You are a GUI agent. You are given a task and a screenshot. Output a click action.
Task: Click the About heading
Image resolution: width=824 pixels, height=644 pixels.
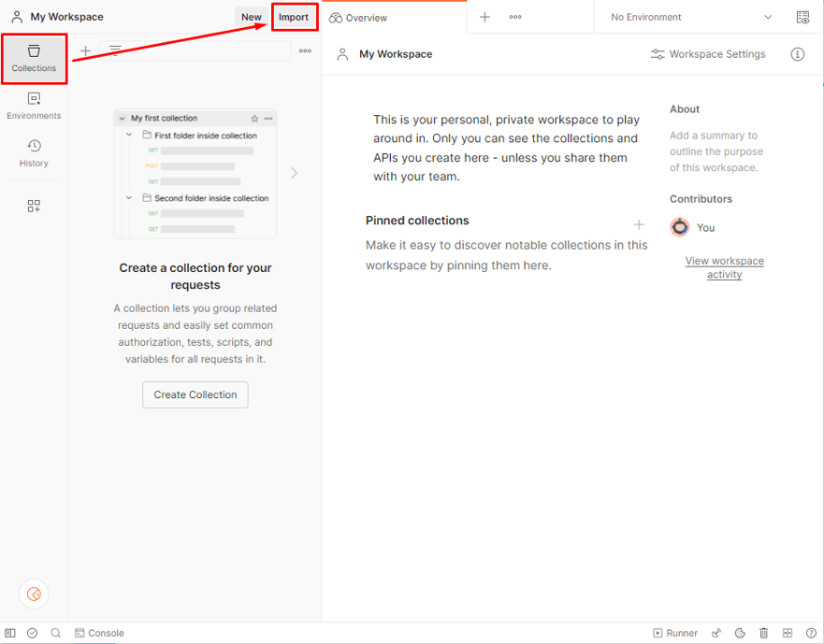(x=685, y=109)
